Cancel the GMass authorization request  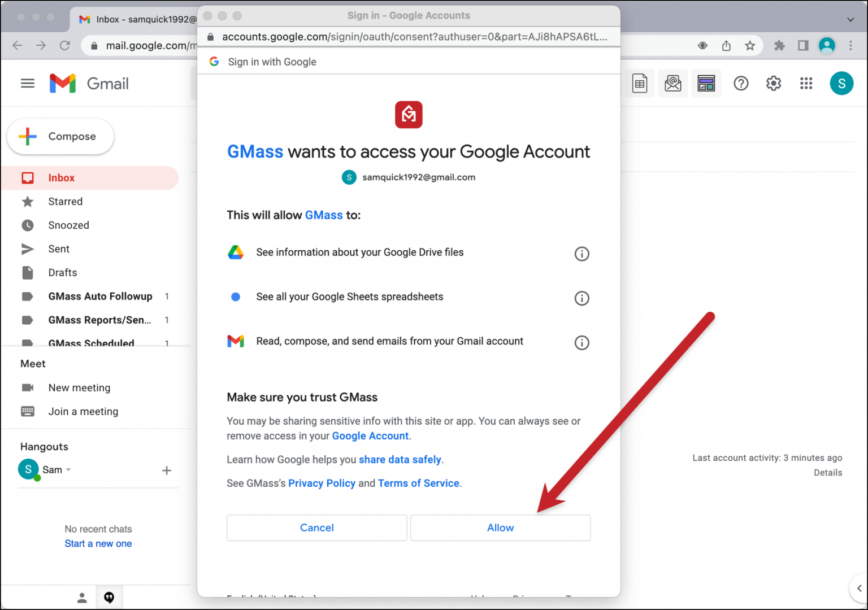[316, 528]
